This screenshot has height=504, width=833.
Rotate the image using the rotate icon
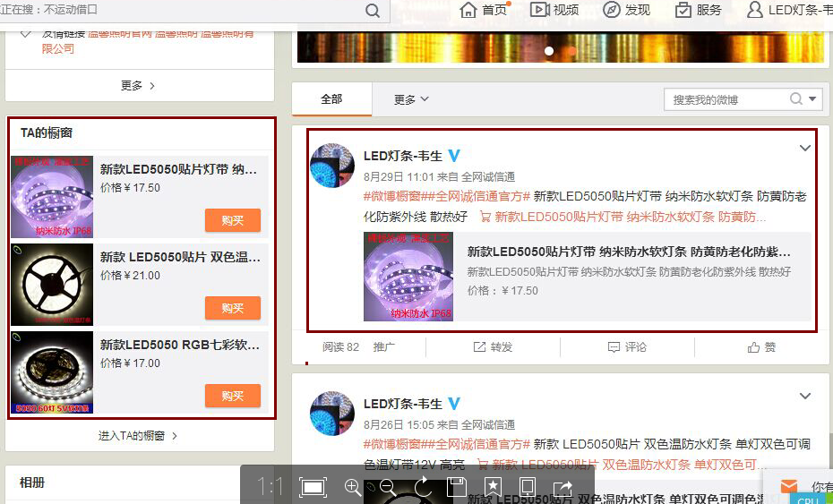[x=423, y=487]
